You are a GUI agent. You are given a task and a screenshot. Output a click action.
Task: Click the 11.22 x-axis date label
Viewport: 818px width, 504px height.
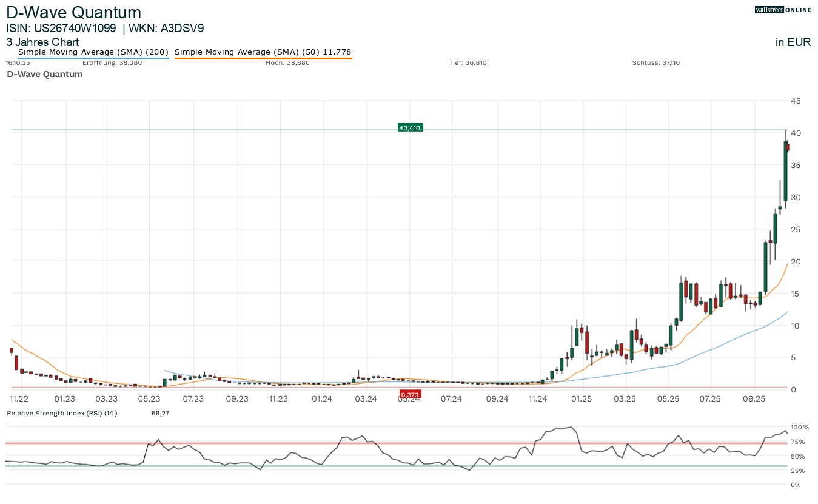[19, 398]
